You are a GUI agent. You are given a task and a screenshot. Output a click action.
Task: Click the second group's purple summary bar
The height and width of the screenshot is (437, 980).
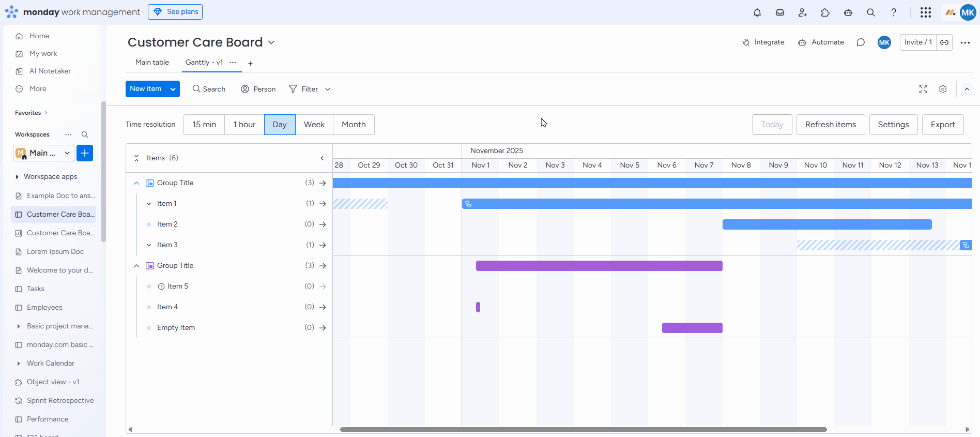coord(599,266)
